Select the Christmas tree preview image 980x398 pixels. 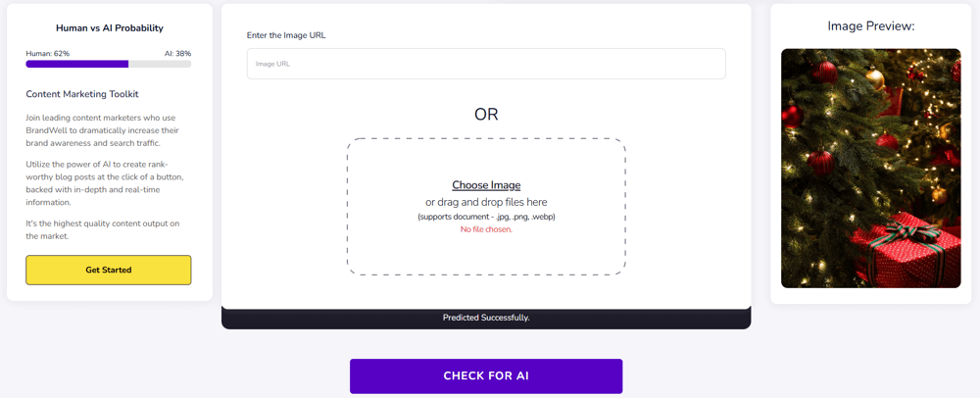(x=870, y=168)
